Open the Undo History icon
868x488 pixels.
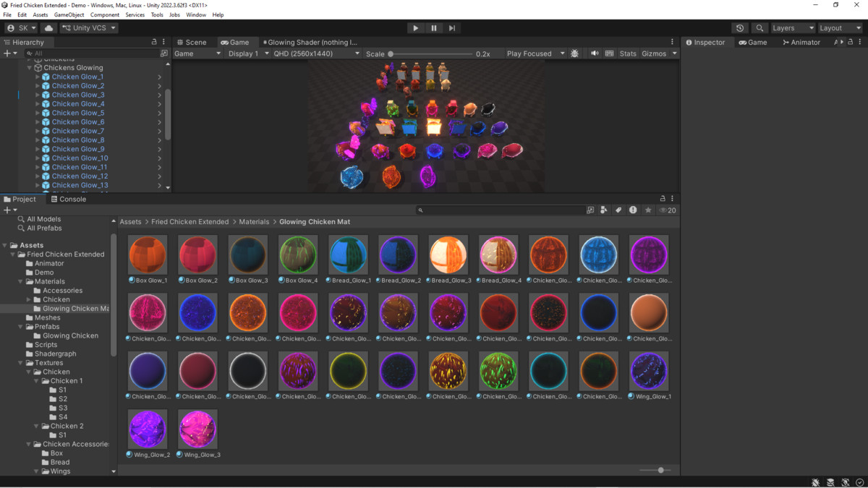(x=740, y=28)
